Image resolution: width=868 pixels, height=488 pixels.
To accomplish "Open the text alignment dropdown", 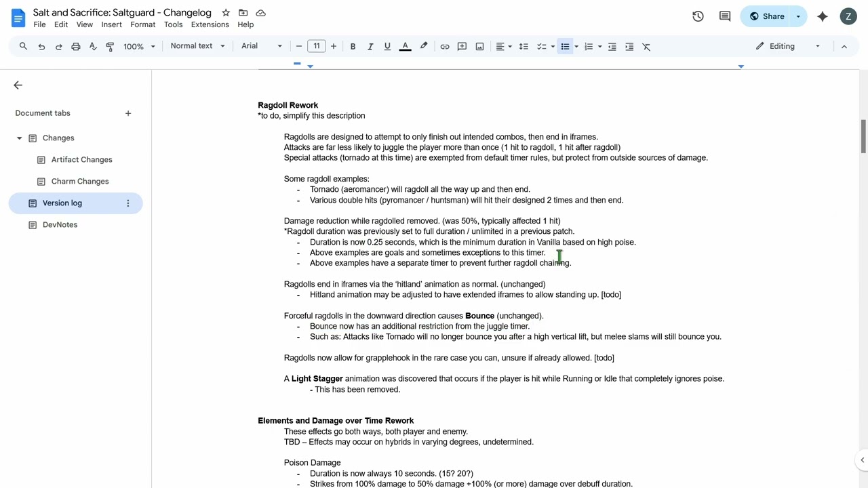I will pyautogui.click(x=504, y=46).
